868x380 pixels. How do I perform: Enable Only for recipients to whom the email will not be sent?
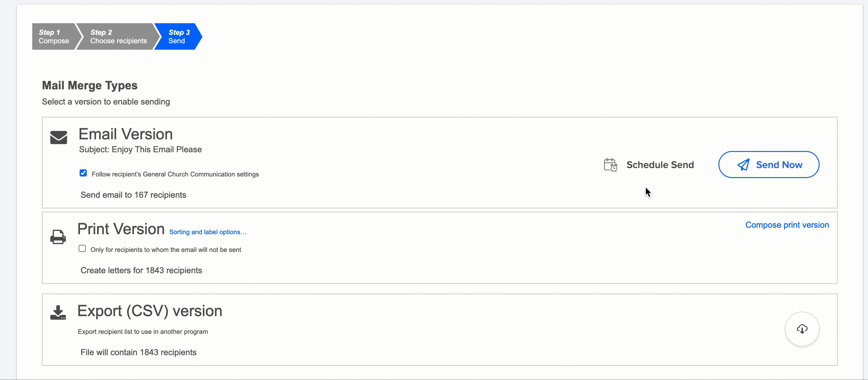[82, 248]
